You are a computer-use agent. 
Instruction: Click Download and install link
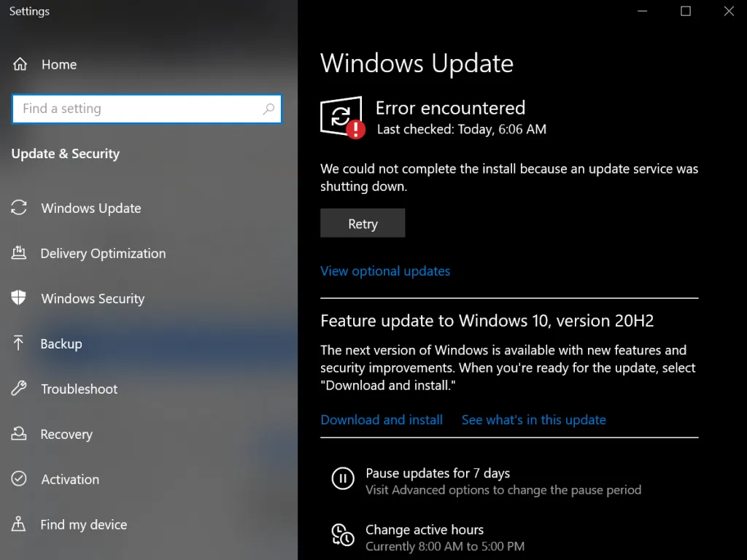[382, 419]
